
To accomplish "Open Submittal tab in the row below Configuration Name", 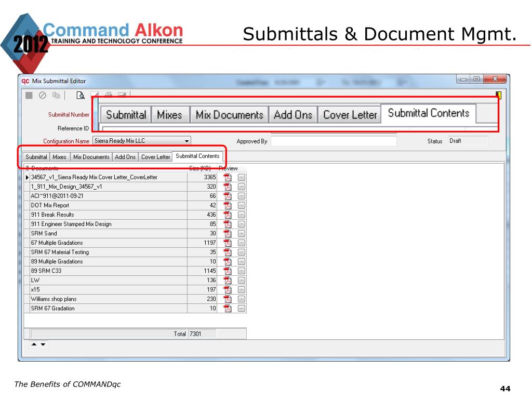I will [x=36, y=157].
